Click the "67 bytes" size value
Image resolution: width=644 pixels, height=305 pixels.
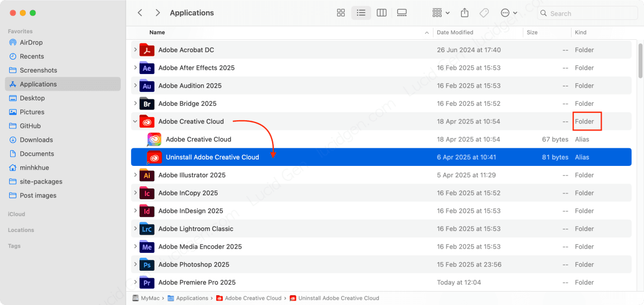click(x=555, y=139)
